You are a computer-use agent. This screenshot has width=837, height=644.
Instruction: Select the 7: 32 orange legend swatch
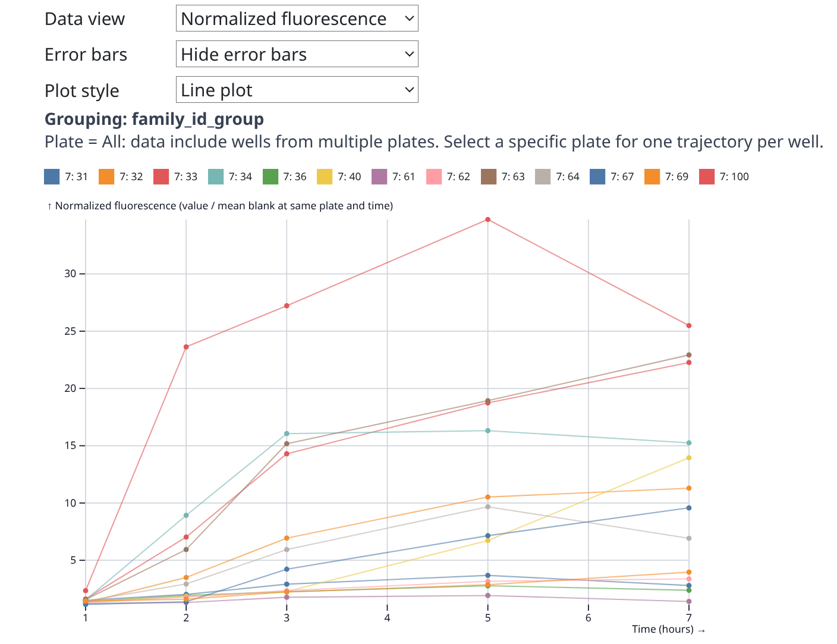pyautogui.click(x=106, y=177)
